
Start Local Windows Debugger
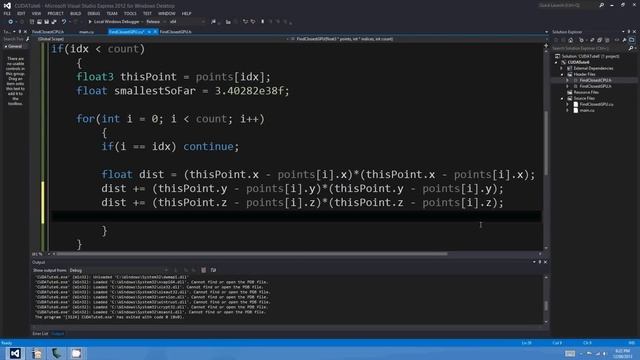(114, 22)
